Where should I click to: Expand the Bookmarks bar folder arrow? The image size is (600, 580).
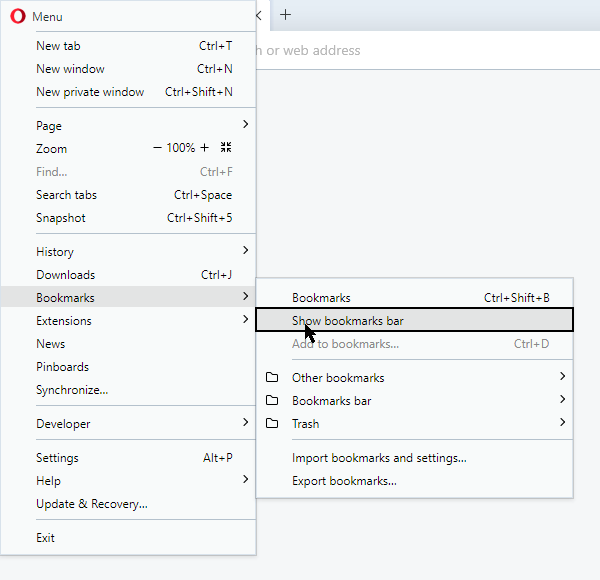tap(562, 399)
